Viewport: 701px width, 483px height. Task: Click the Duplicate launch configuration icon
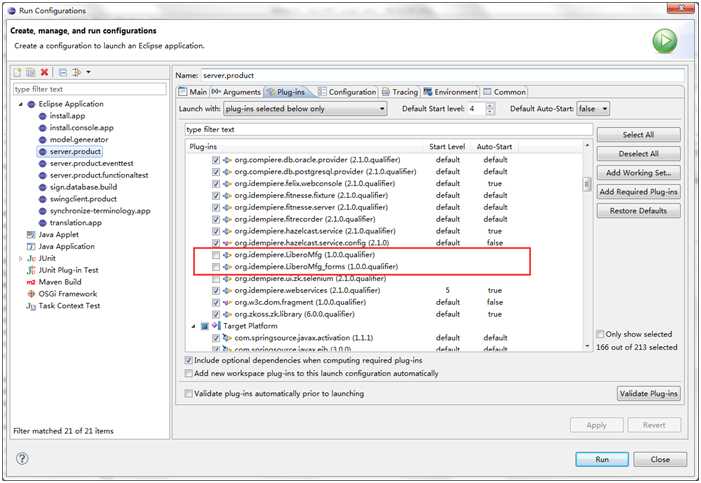(31, 72)
